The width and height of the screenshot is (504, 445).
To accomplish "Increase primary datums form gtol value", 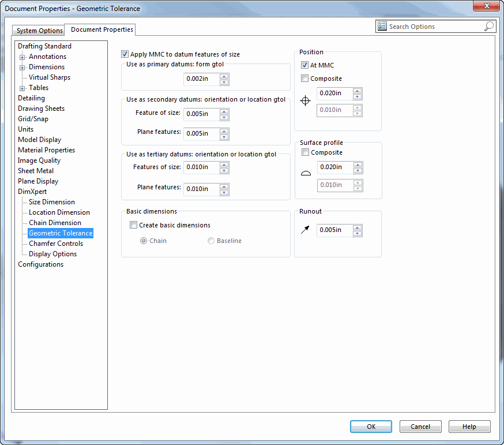I will coord(224,76).
